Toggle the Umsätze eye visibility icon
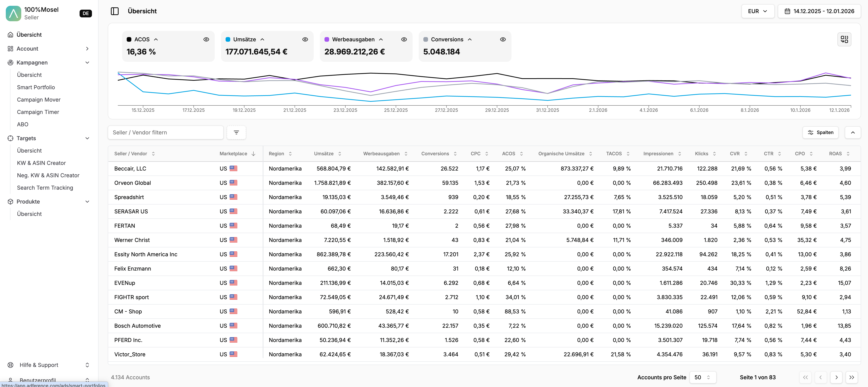Viewport: 868px width, 387px height. (305, 39)
